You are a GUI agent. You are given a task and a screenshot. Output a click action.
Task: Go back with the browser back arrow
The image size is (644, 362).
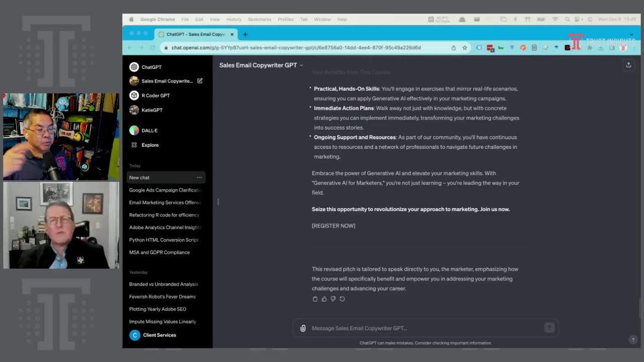click(x=130, y=48)
